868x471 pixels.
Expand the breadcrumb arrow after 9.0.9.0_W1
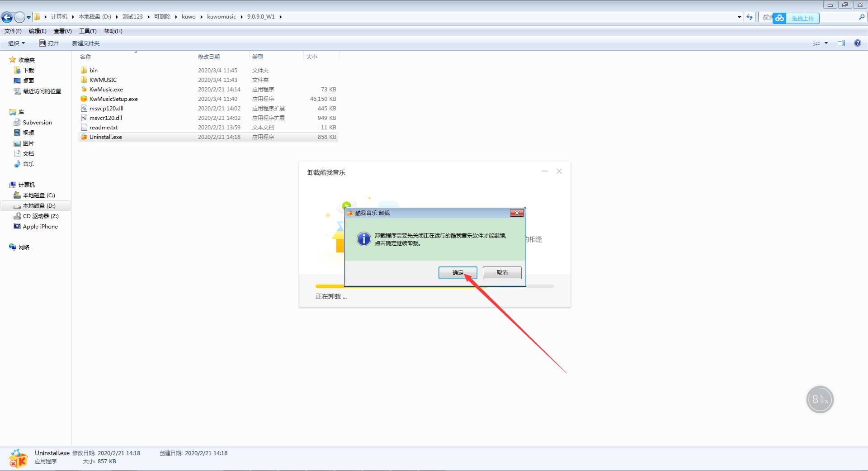coord(281,17)
